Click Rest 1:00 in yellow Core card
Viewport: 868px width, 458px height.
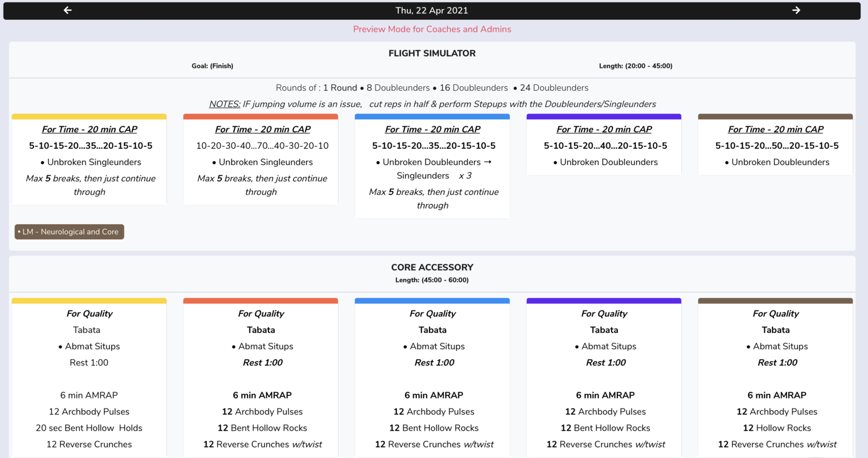[x=89, y=362]
